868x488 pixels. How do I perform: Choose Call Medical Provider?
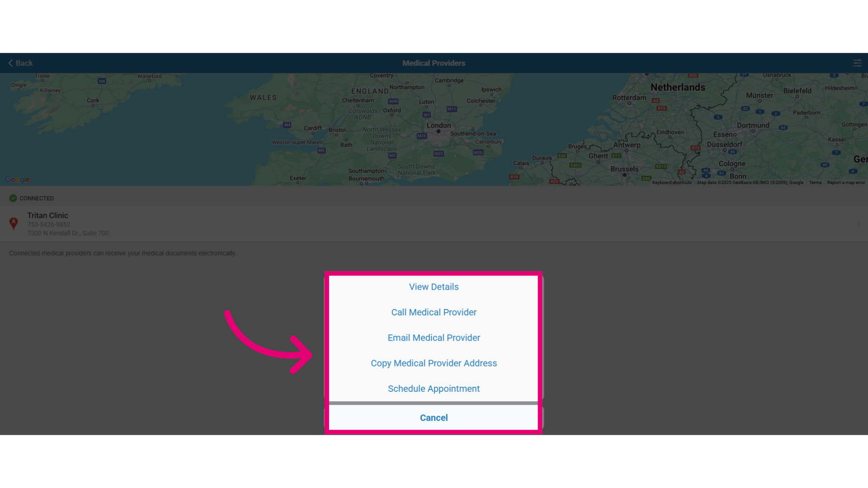[434, 312]
